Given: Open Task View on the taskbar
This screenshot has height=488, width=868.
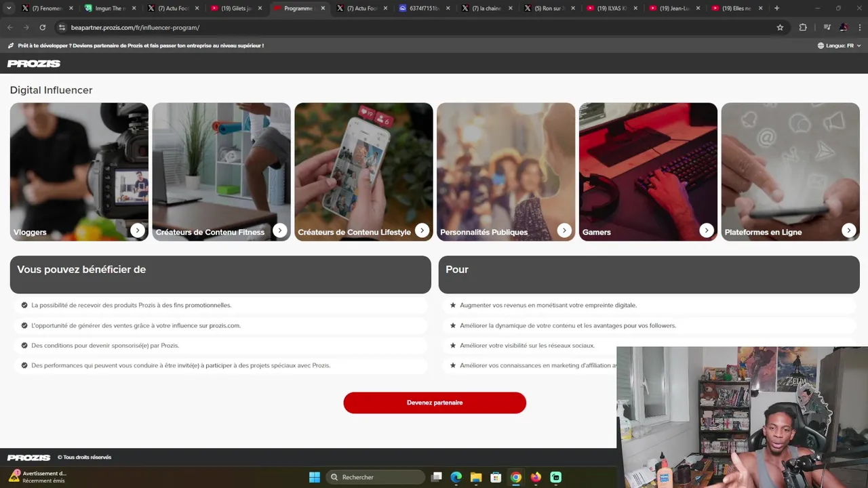Looking at the screenshot, I should [x=437, y=477].
